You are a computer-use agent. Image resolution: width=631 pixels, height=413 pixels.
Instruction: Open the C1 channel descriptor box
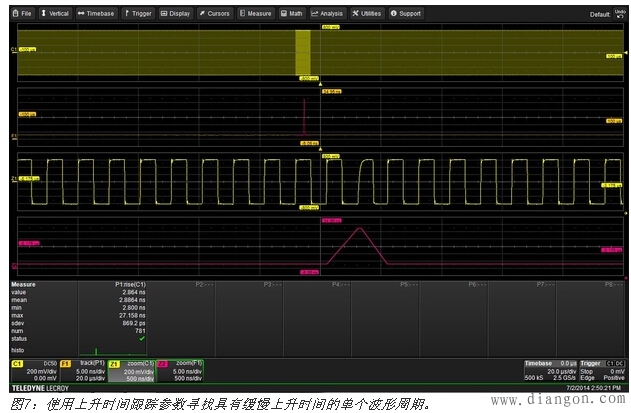(33, 370)
